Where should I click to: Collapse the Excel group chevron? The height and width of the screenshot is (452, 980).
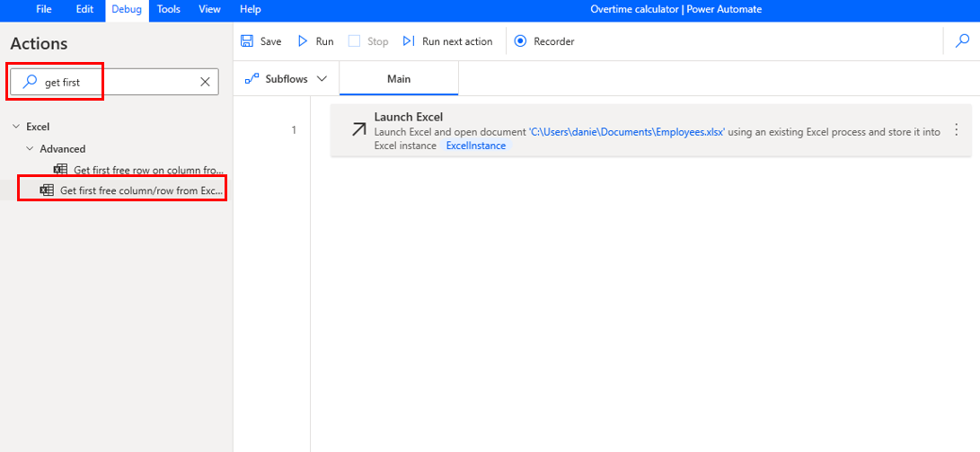tap(16, 127)
